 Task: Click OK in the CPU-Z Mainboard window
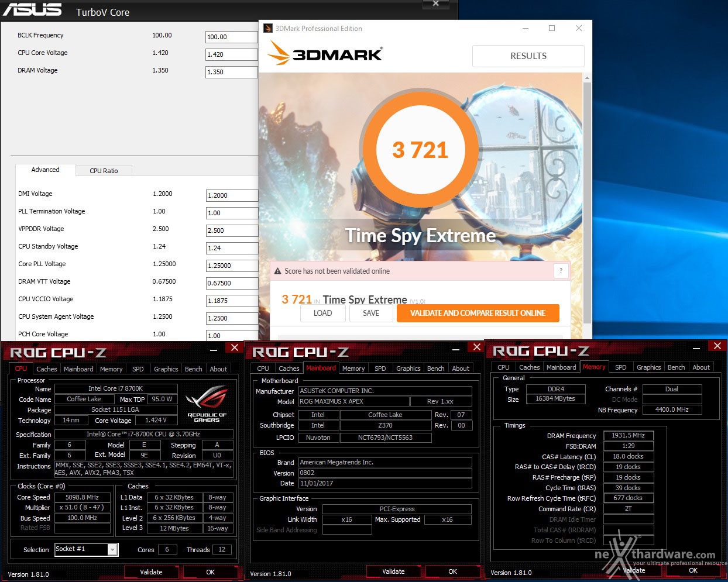pyautogui.click(x=453, y=571)
